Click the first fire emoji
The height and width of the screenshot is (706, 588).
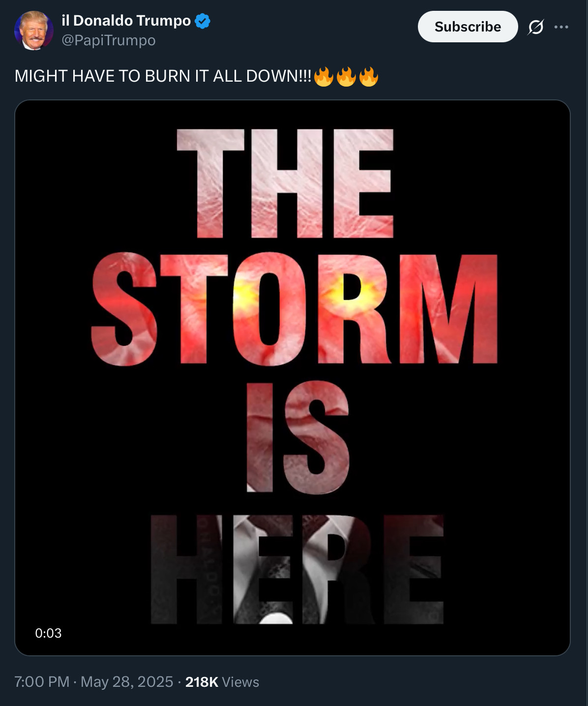coord(323,76)
